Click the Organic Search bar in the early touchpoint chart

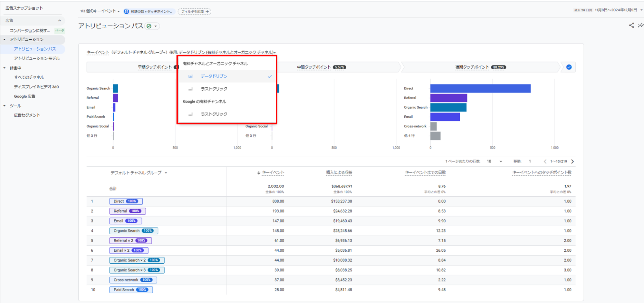pos(115,88)
